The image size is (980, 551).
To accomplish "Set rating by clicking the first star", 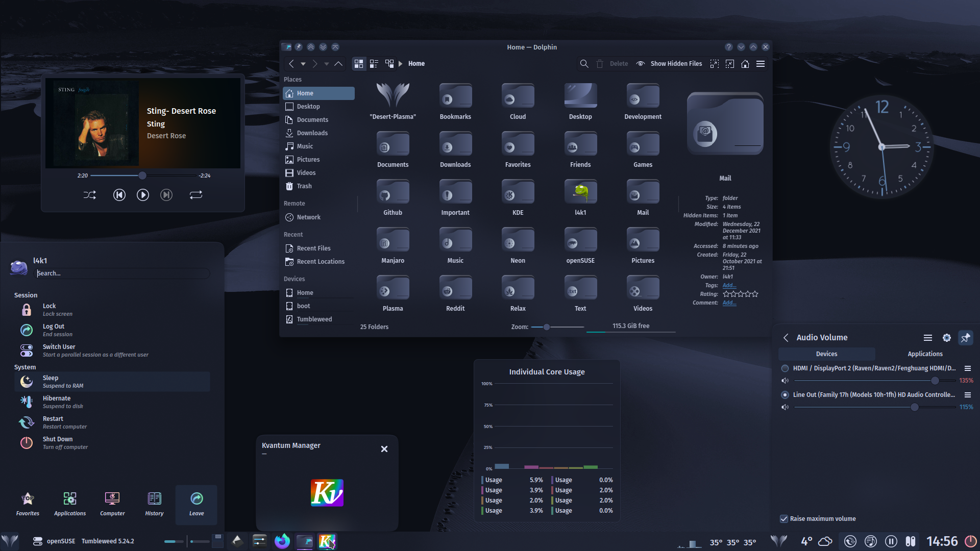I will (726, 294).
